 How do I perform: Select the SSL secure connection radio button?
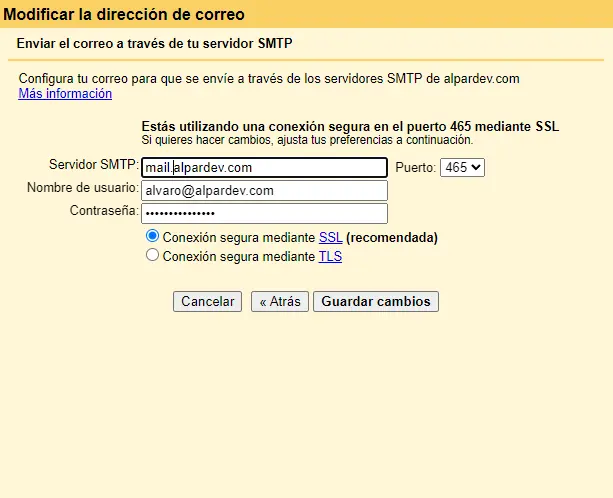153,237
